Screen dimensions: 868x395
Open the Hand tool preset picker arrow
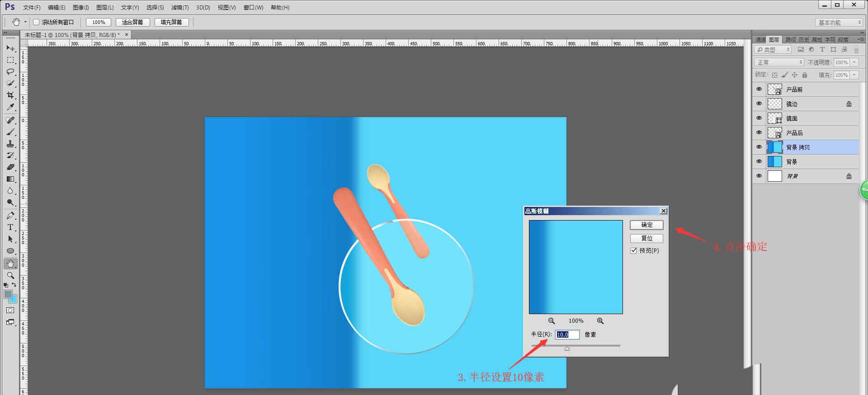click(x=25, y=22)
